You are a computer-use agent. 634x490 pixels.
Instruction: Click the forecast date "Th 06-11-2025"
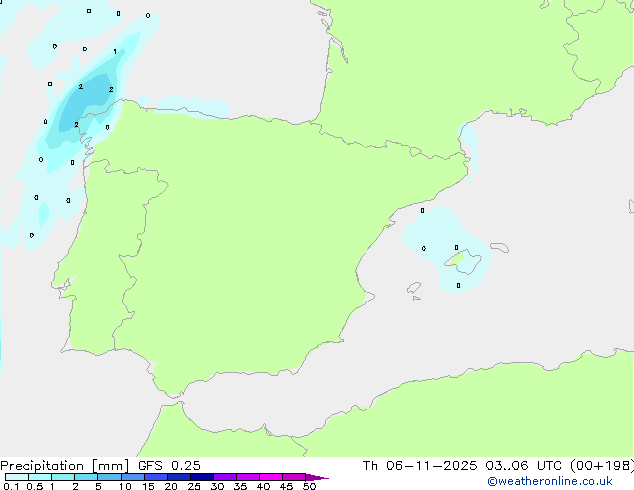tap(412, 465)
